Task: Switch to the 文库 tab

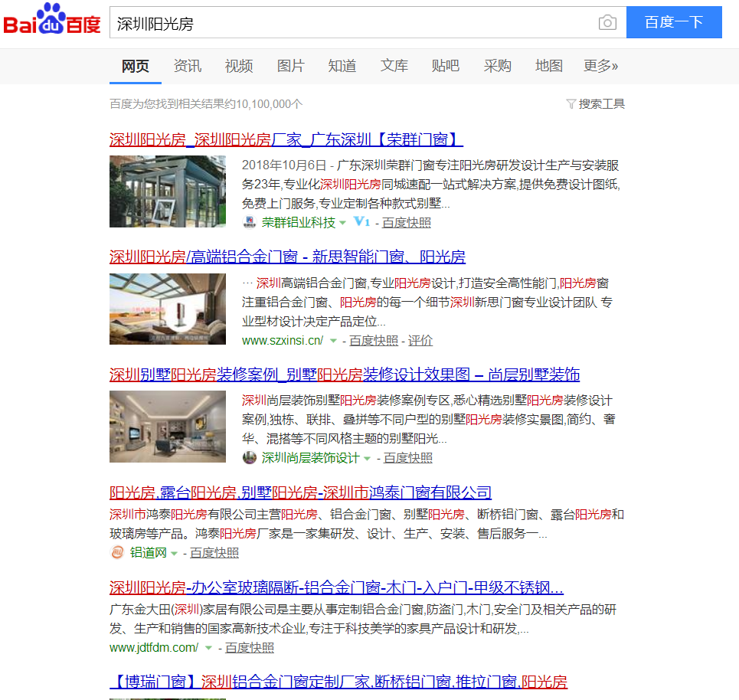Action: [x=394, y=66]
